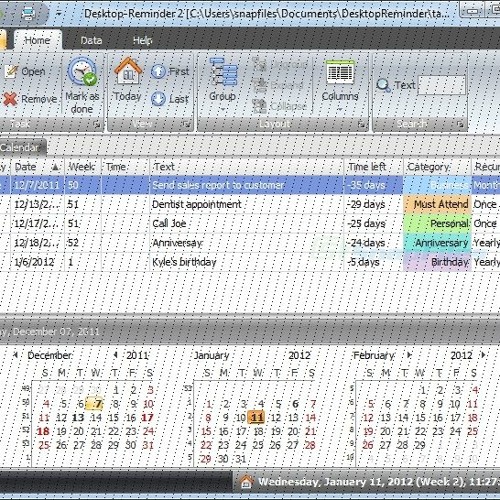
Task: Select January 6 in the calendar
Action: click(295, 404)
